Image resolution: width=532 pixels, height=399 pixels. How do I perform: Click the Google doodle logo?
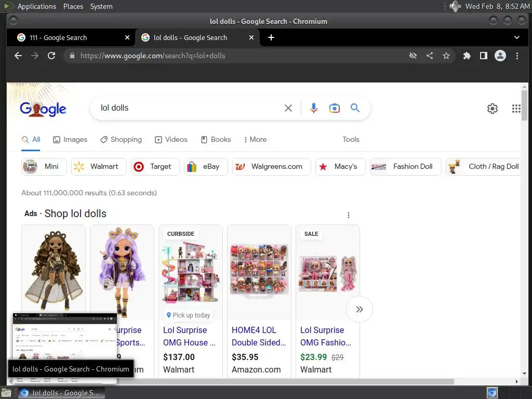pyautogui.click(x=43, y=109)
